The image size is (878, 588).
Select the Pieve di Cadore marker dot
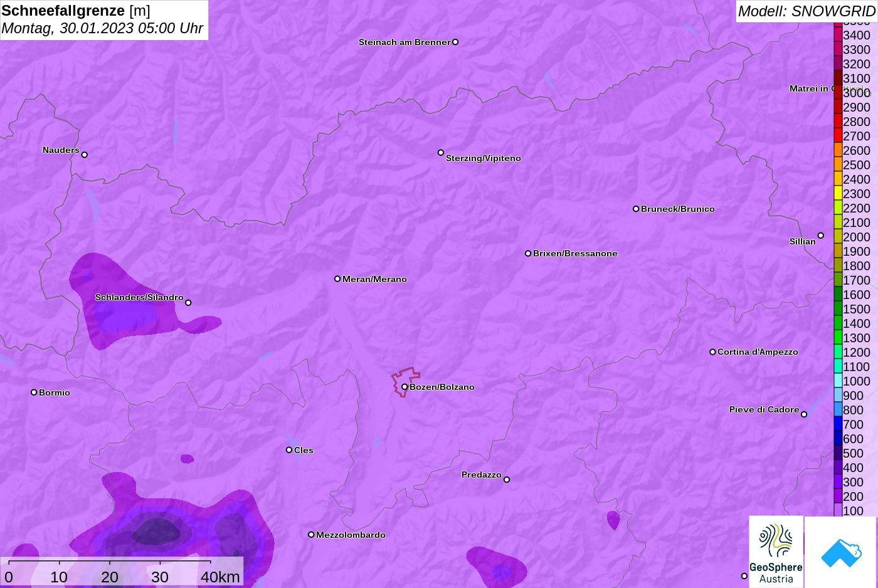tap(804, 414)
